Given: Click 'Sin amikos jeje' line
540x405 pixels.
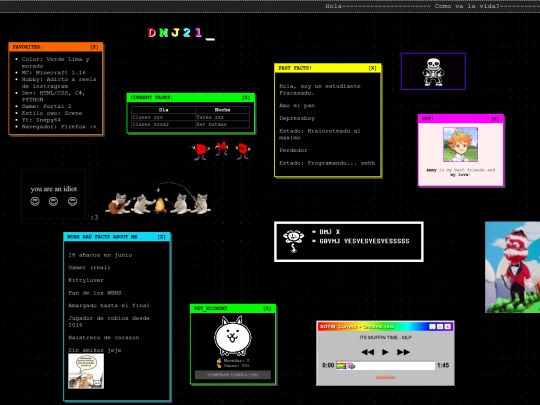Looking at the screenshot, I should point(95,350).
